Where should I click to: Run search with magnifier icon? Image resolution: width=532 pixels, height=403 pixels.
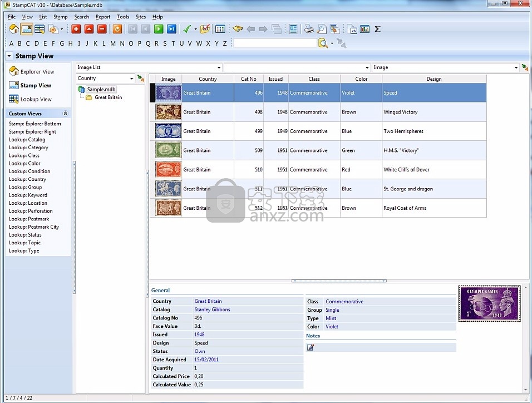323,43
